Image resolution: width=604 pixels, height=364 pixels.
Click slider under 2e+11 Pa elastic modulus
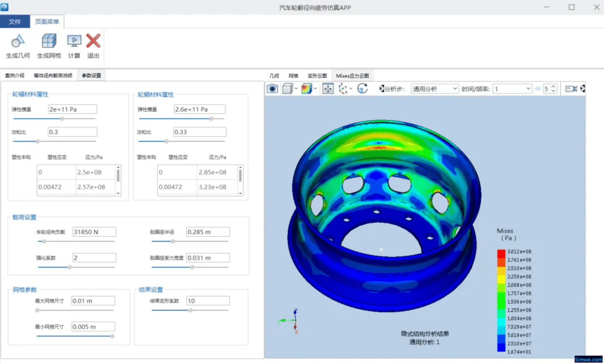coord(55,119)
